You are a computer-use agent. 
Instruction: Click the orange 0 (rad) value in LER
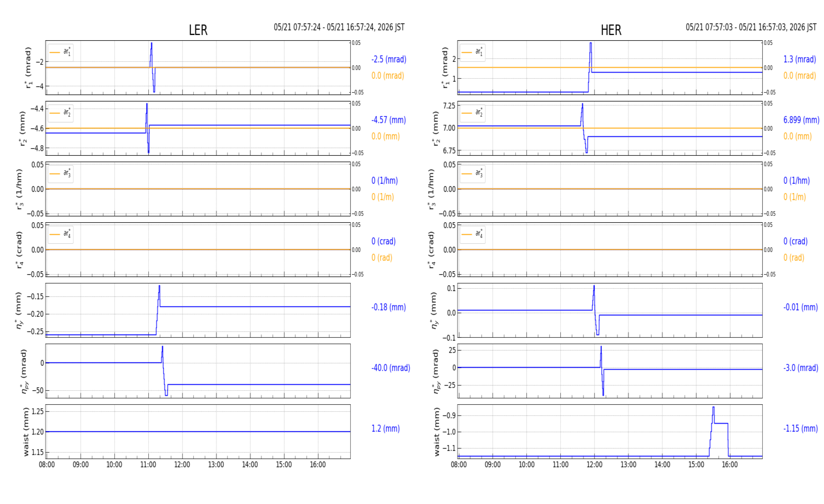(382, 258)
